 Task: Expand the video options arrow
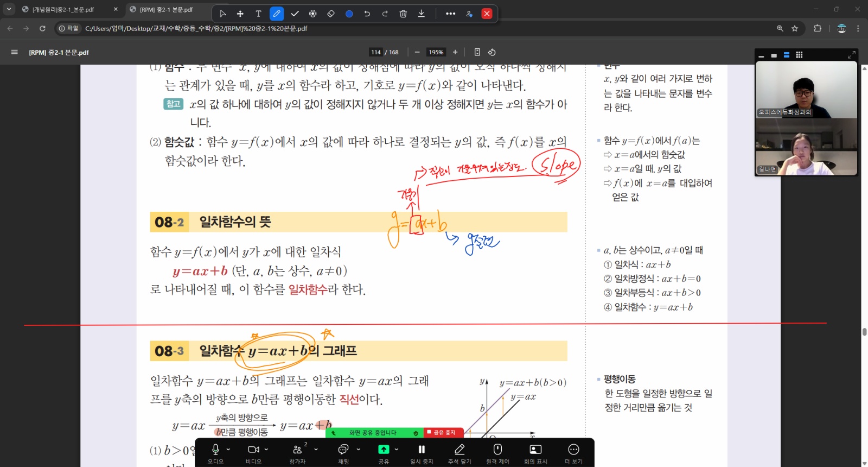click(266, 449)
